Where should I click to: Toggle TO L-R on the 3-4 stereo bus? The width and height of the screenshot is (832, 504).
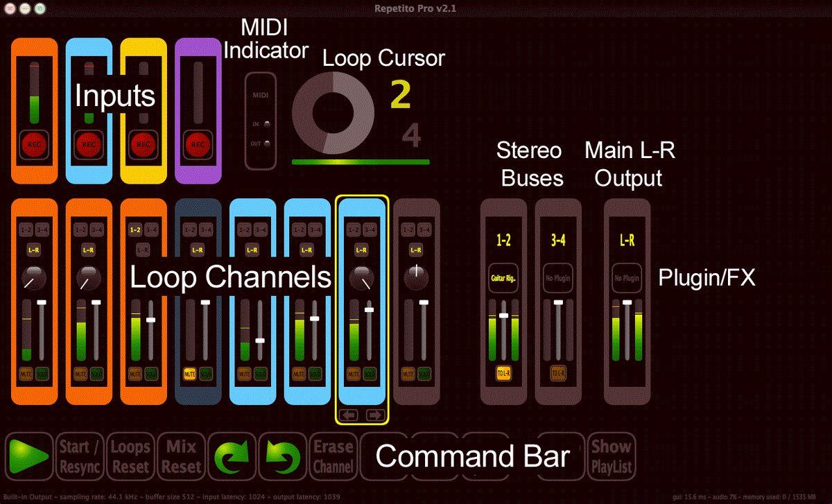[558, 374]
